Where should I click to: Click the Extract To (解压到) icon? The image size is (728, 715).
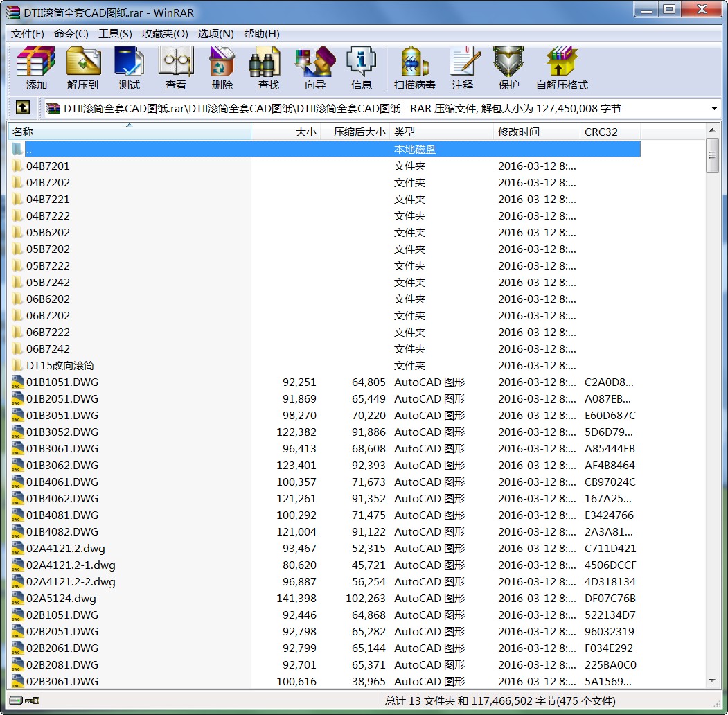coord(83,68)
